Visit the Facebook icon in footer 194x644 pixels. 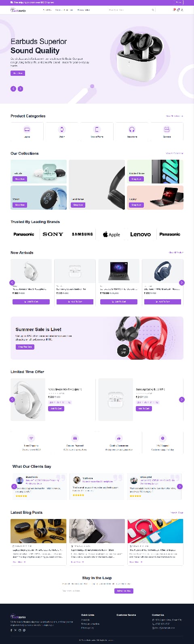(x=12, y=630)
